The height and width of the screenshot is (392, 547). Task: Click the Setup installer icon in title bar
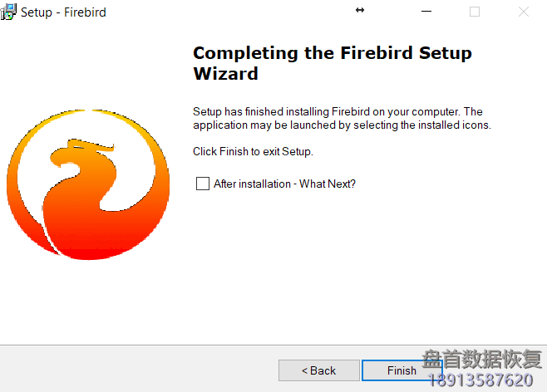pyautogui.click(x=8, y=12)
